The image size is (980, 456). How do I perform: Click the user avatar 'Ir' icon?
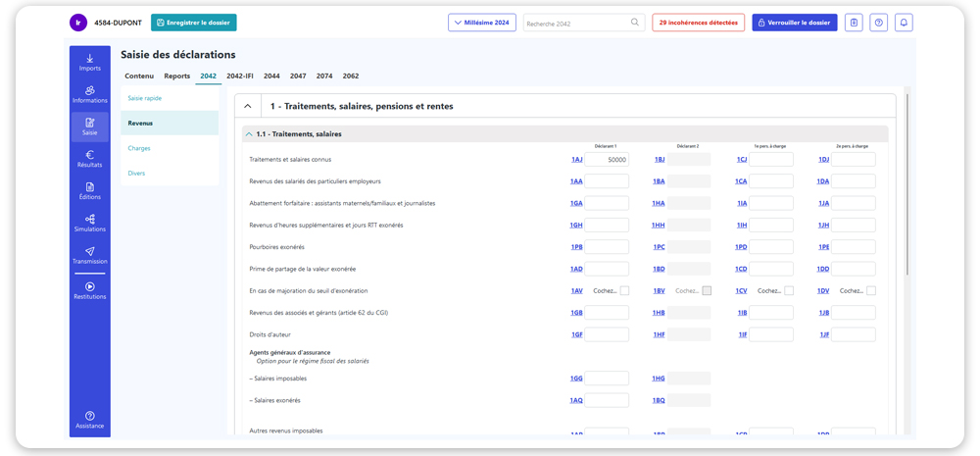click(x=78, y=23)
